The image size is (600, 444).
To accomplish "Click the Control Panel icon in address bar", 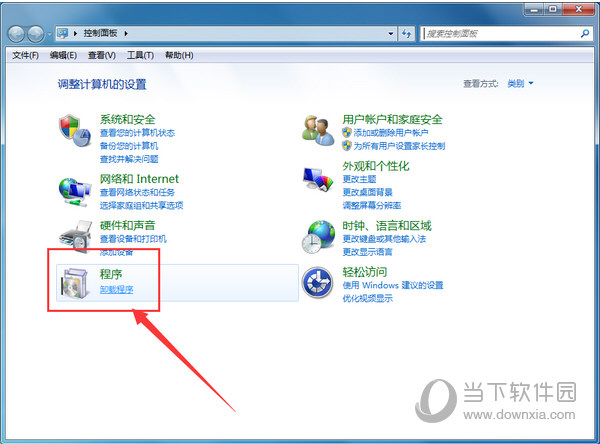I will point(62,33).
